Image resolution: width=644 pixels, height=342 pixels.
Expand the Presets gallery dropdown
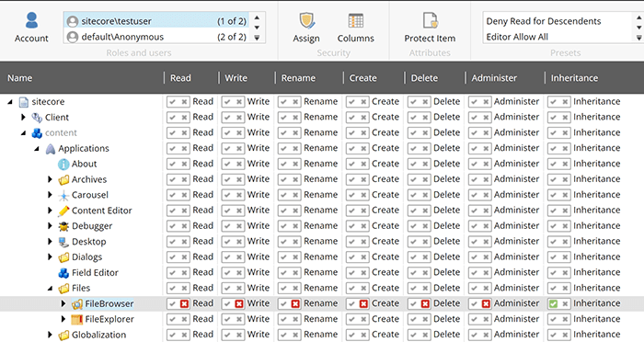[x=638, y=38]
